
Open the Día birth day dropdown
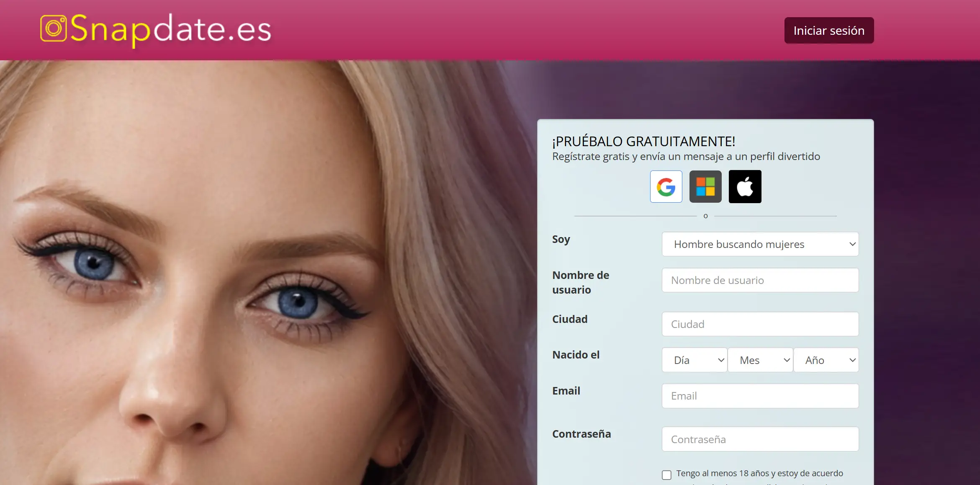click(x=694, y=360)
